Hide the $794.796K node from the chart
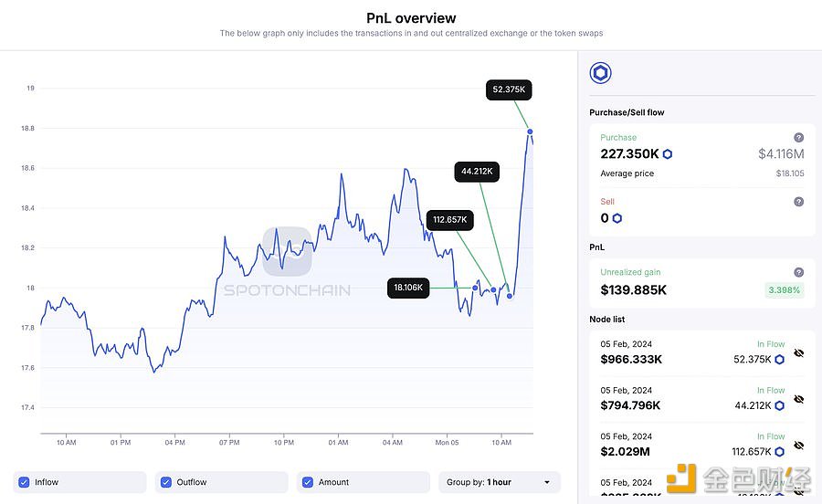This screenshot has height=504, width=822. pos(798,399)
